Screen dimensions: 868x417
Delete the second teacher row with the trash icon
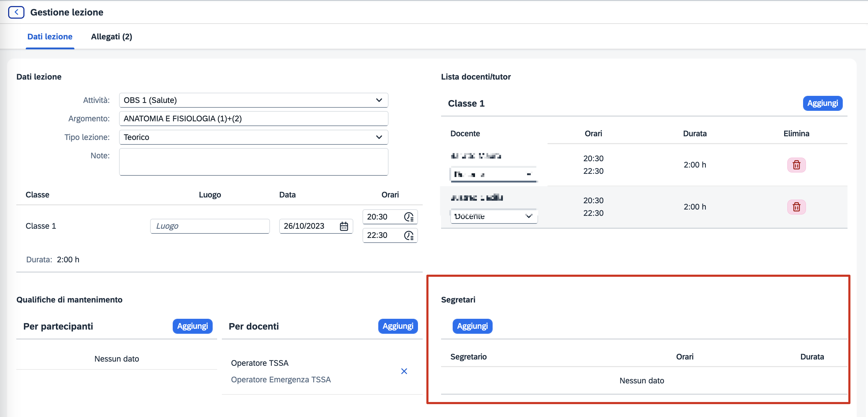click(x=796, y=207)
